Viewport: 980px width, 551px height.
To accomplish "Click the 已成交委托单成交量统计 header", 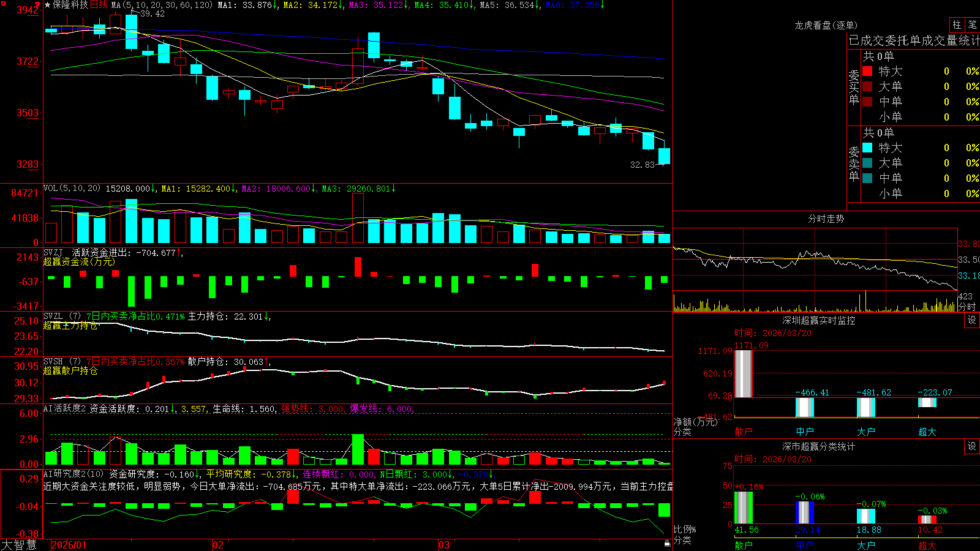I will click(x=914, y=40).
